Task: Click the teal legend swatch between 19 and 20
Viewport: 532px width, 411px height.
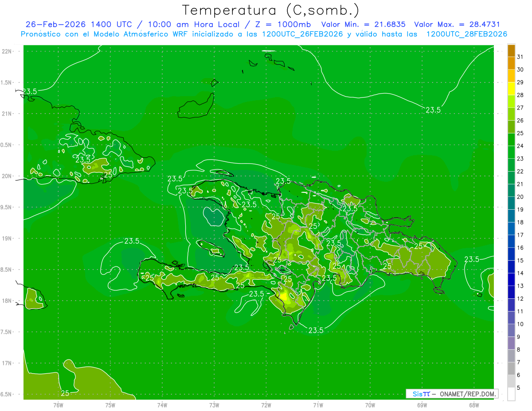Action: [511, 203]
